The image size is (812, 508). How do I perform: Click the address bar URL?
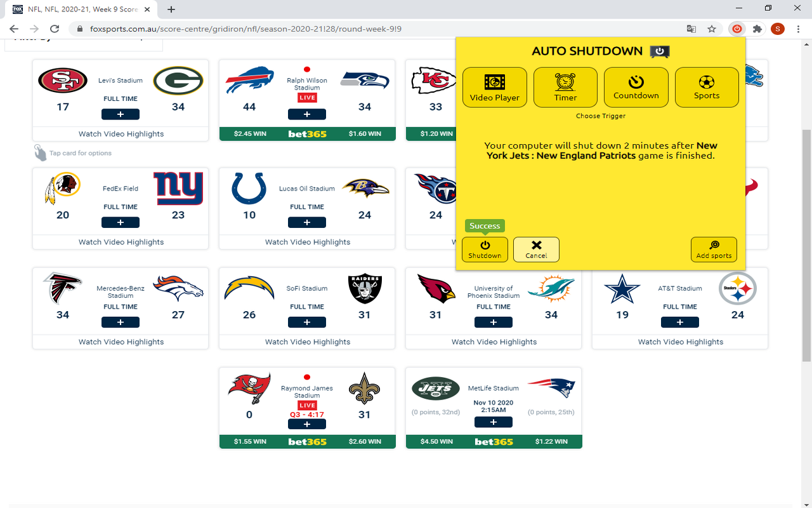click(246, 29)
